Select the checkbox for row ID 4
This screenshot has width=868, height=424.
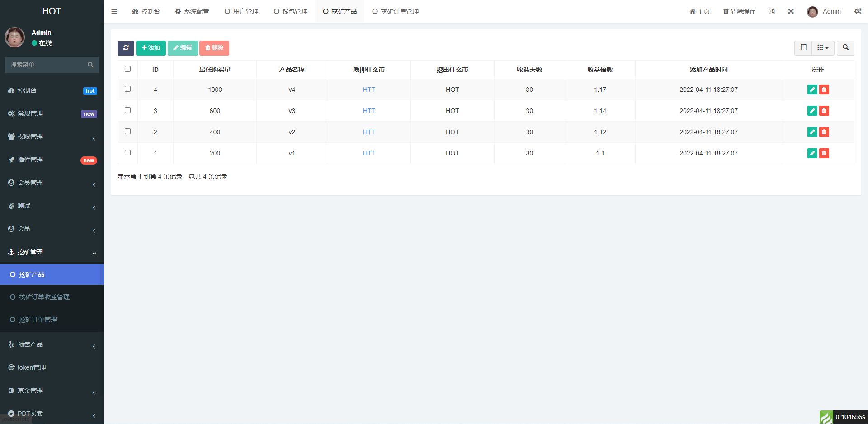click(x=127, y=89)
